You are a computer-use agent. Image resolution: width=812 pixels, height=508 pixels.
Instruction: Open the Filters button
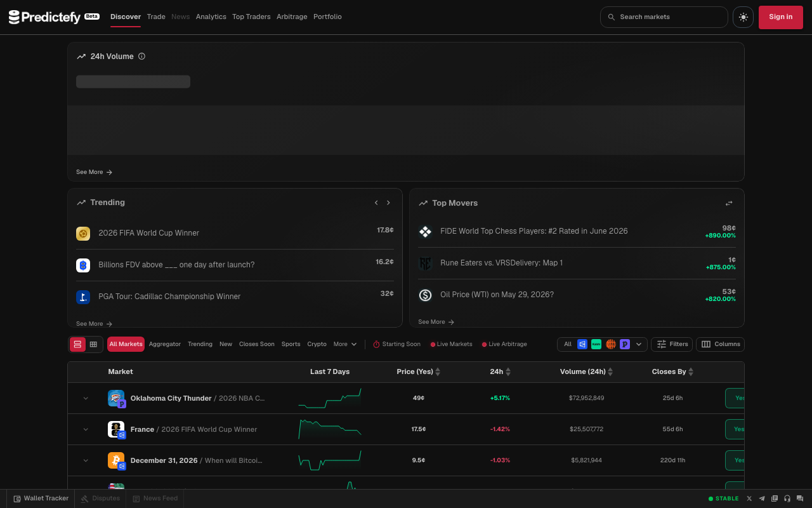[672, 344]
